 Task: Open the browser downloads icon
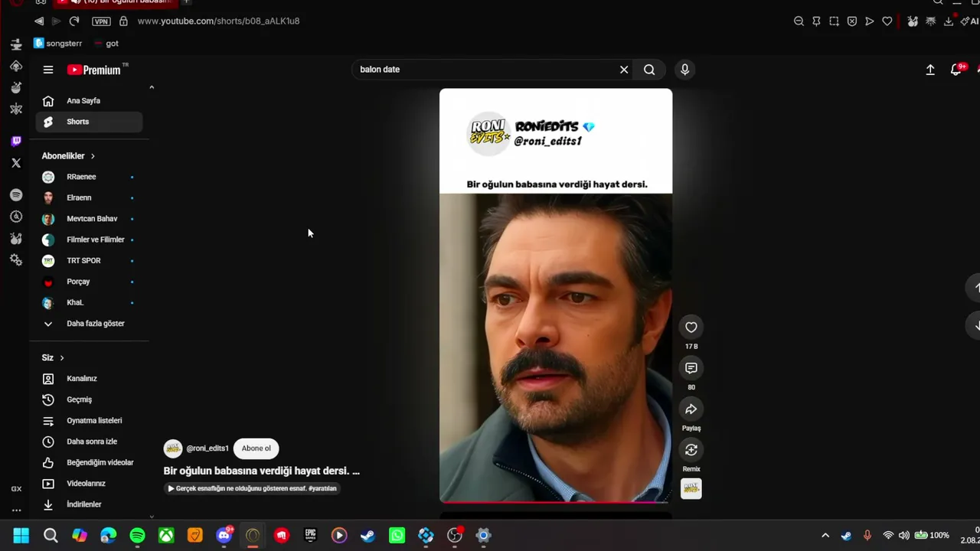[x=949, y=21]
